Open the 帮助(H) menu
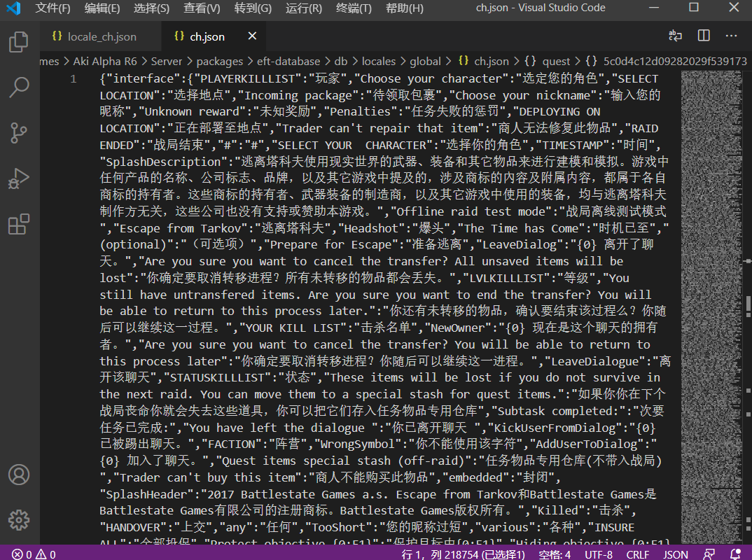 tap(404, 8)
